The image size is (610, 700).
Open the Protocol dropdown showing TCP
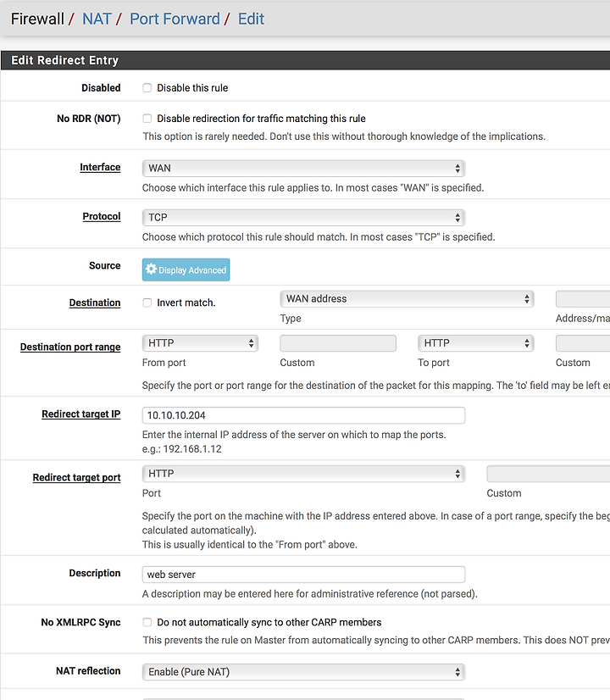(303, 218)
